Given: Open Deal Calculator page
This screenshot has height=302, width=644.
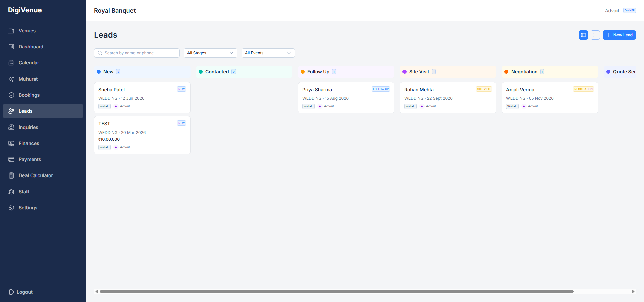Looking at the screenshot, I should tap(43, 175).
